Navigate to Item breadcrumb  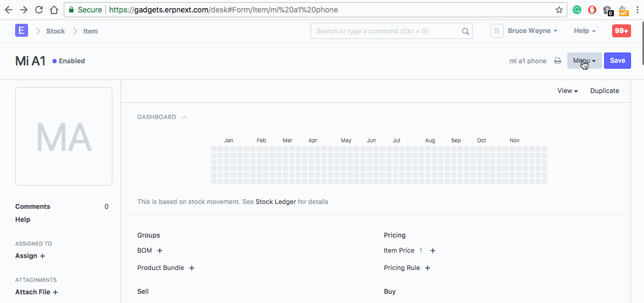(90, 31)
